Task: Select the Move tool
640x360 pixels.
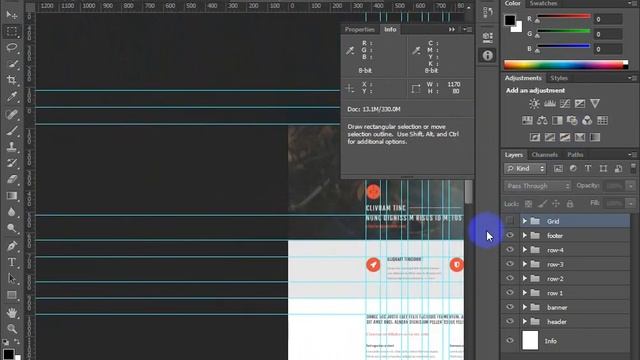Action: click(11, 15)
